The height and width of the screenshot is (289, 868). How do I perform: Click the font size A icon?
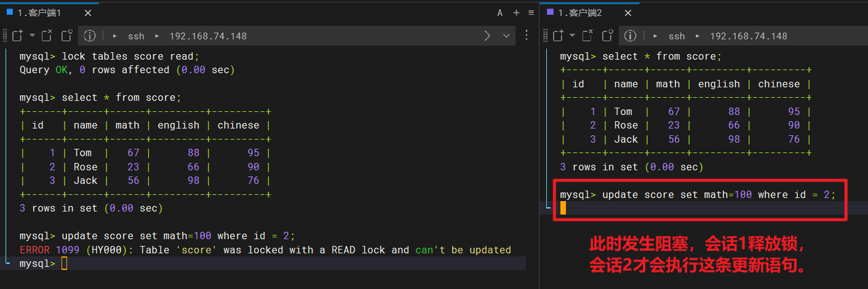[x=500, y=13]
